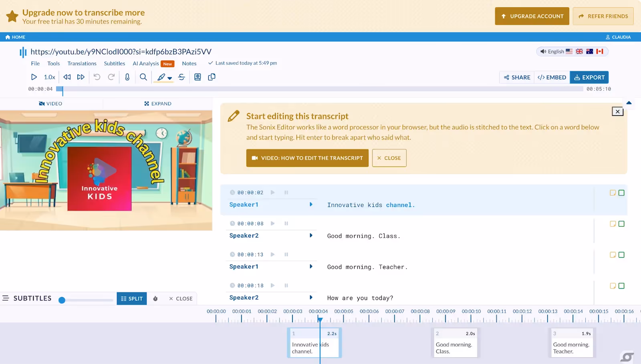Screen dimensions: 641x364
Task: Click the dictionary book icon in the toolbar
Action: pos(198,77)
